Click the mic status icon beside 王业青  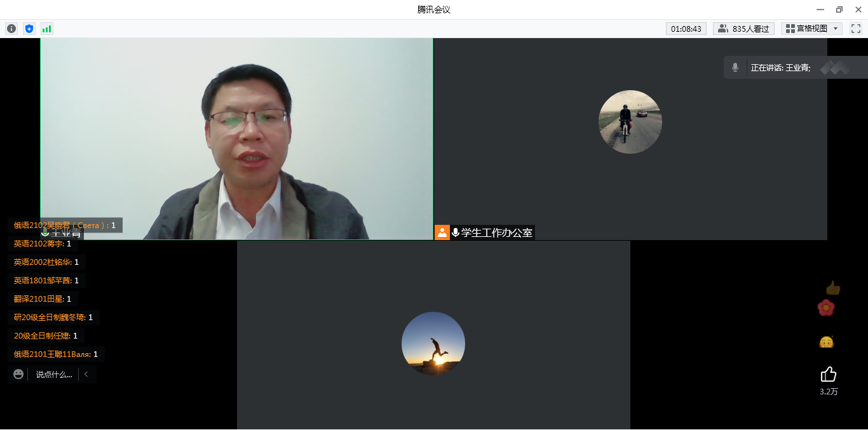(x=45, y=232)
